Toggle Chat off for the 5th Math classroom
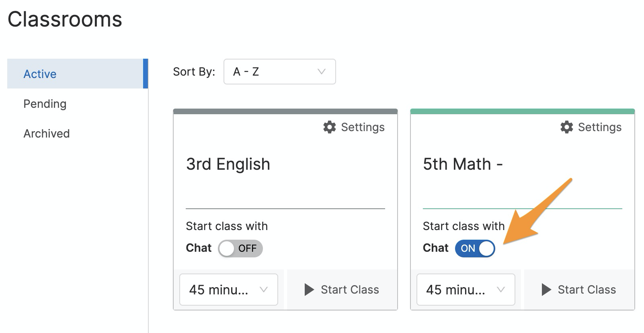This screenshot has width=644, height=333. coord(475,249)
